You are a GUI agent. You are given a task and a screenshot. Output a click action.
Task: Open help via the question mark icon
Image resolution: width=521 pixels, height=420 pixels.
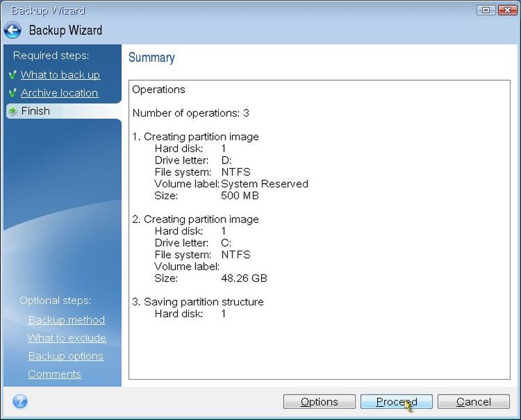pos(20,401)
